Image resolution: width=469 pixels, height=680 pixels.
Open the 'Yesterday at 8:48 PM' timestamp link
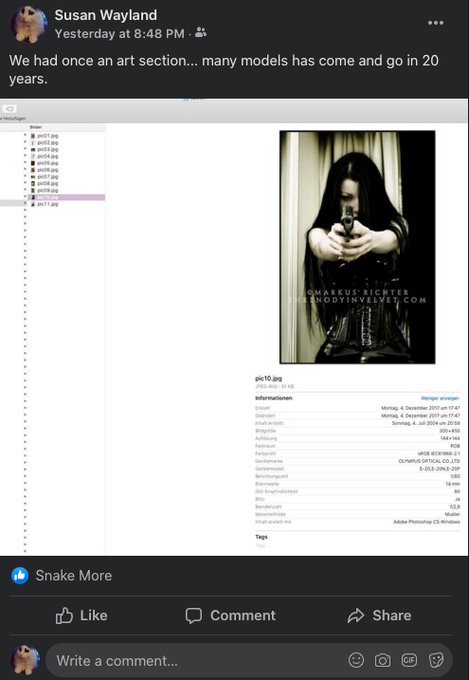point(120,33)
